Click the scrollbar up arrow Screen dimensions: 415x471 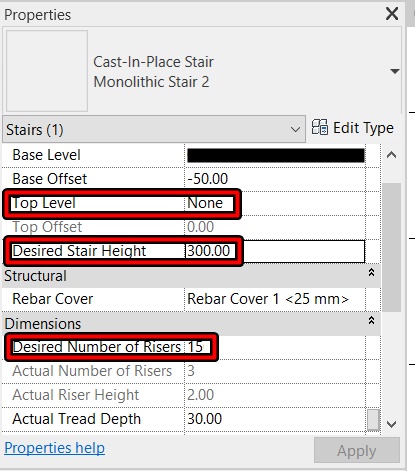(x=391, y=155)
